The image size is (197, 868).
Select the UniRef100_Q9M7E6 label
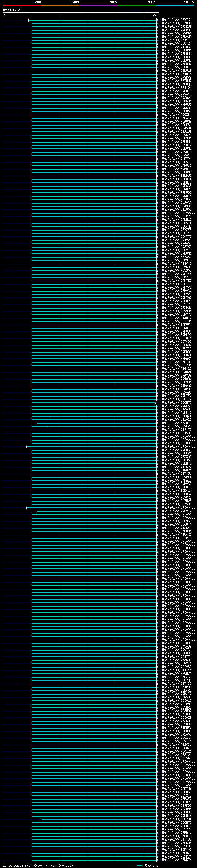(176, 274)
